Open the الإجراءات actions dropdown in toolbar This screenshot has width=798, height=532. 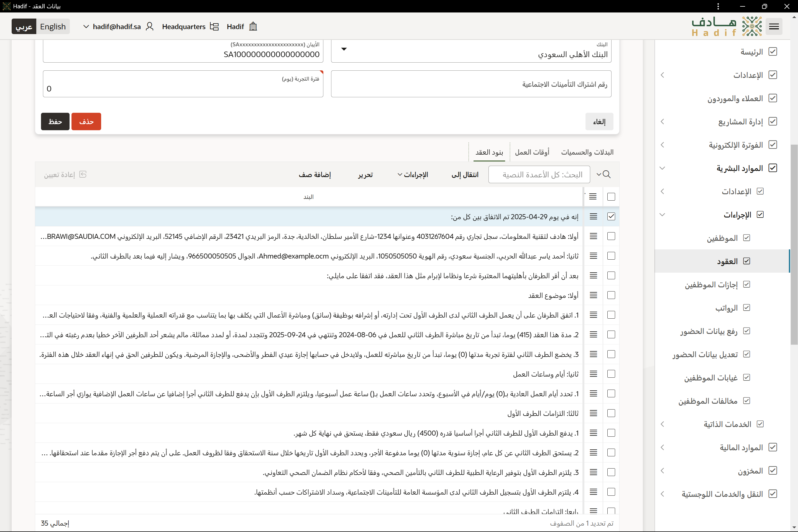[413, 175]
